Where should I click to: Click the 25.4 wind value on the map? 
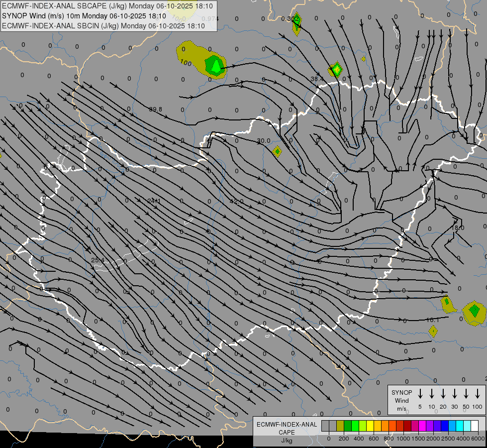click(x=98, y=260)
